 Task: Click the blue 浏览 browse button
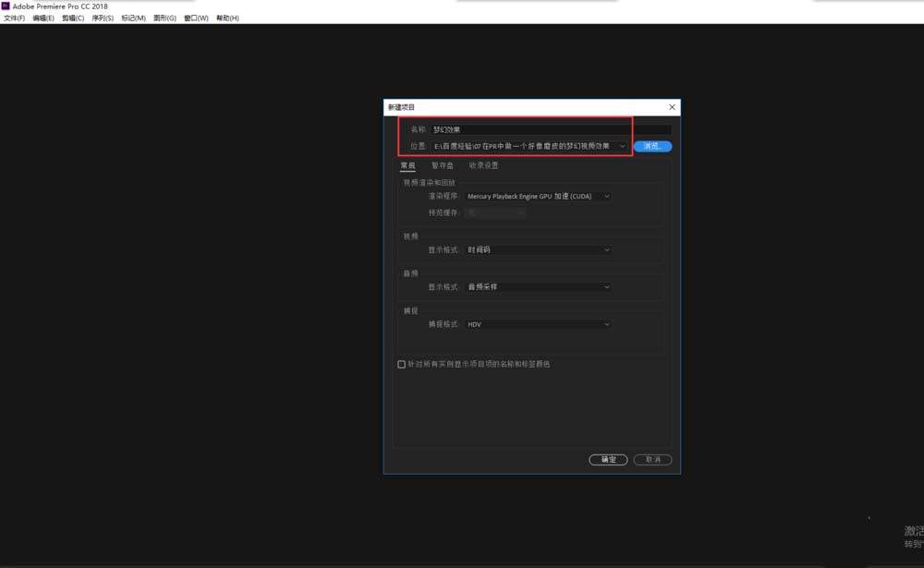pos(652,146)
